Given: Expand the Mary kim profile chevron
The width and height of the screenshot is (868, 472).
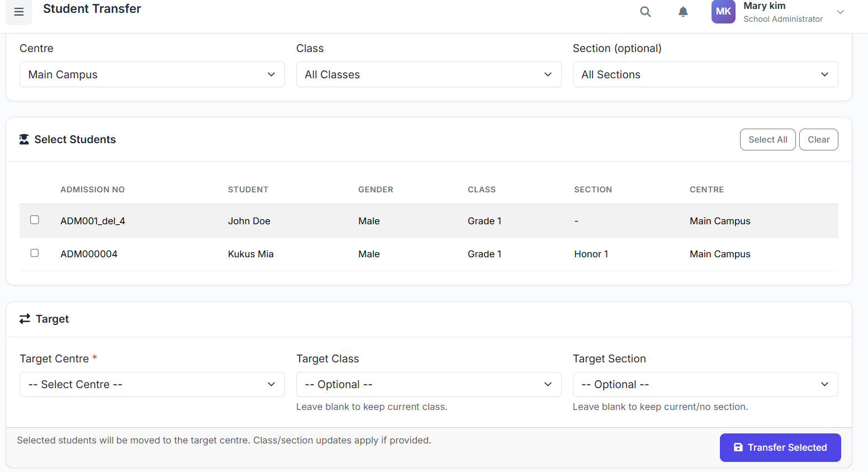Looking at the screenshot, I should point(839,12).
